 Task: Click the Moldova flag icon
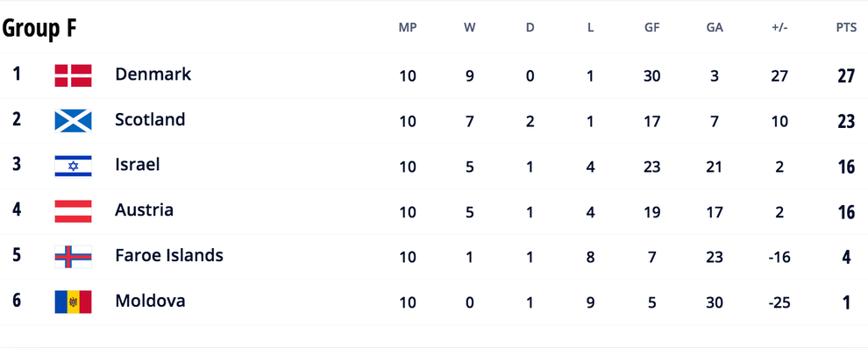[73, 302]
